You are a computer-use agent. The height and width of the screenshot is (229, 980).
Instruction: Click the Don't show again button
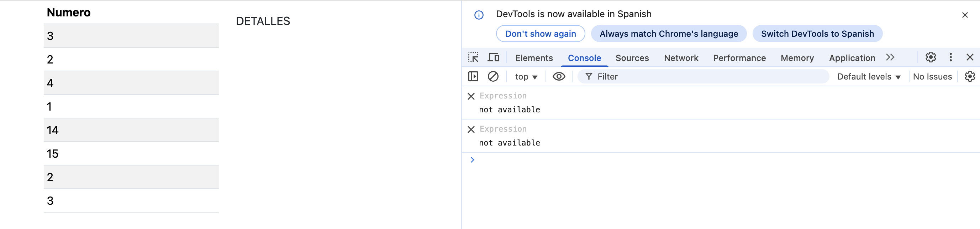pyautogui.click(x=540, y=34)
